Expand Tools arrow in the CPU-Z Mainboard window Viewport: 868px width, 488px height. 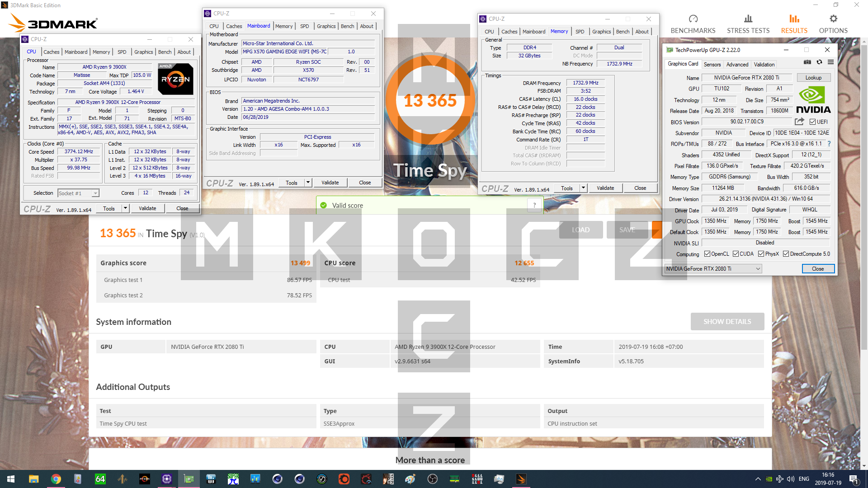tap(308, 183)
